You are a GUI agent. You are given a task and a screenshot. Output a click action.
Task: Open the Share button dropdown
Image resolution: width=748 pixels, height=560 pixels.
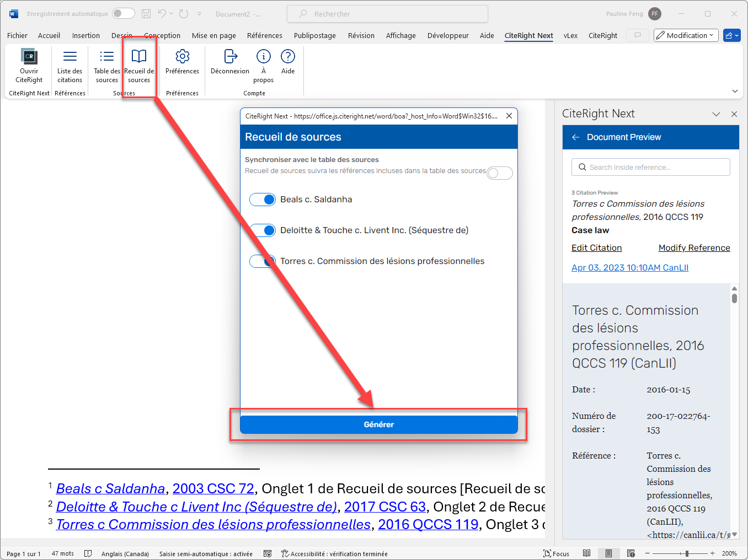[x=732, y=35]
